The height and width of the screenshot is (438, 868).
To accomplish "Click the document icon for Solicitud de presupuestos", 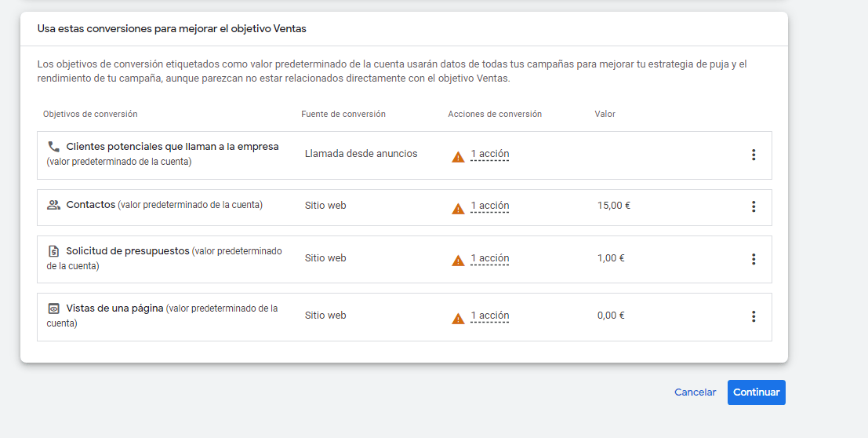I will tap(53, 251).
